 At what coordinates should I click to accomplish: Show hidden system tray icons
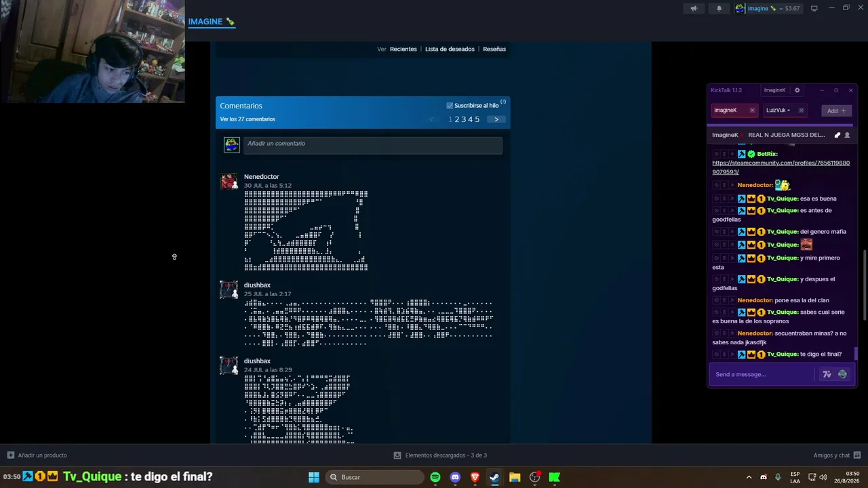tap(749, 477)
